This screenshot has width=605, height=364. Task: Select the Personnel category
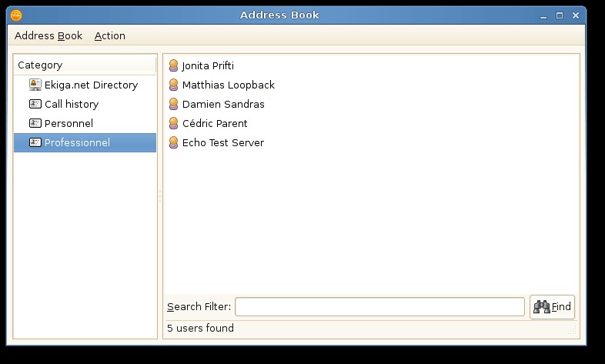[85, 123]
